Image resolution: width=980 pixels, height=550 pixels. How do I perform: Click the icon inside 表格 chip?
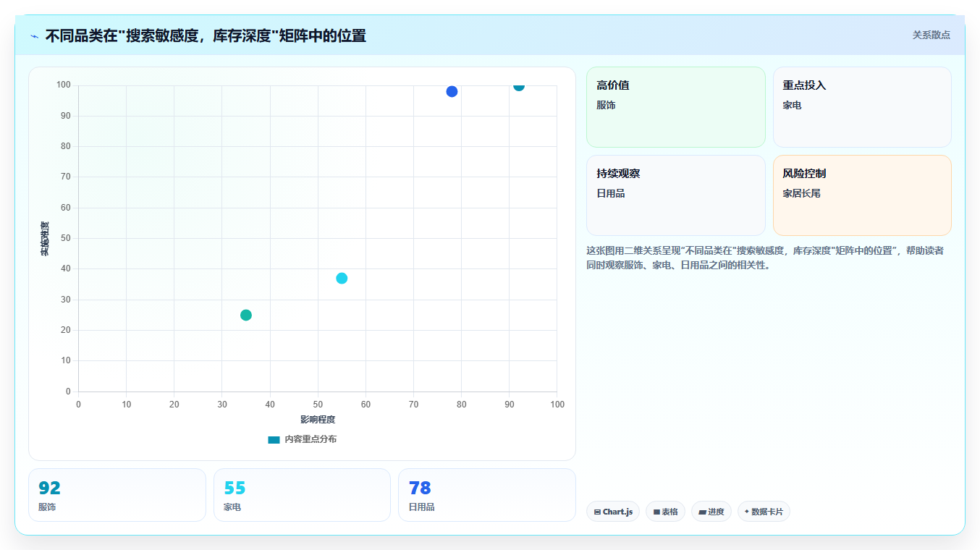tap(656, 512)
